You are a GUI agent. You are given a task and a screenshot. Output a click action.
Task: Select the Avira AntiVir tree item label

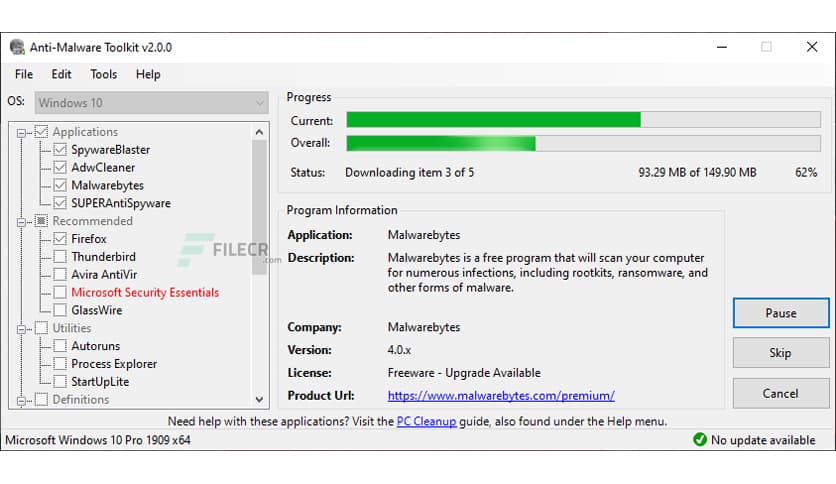pyautogui.click(x=104, y=275)
